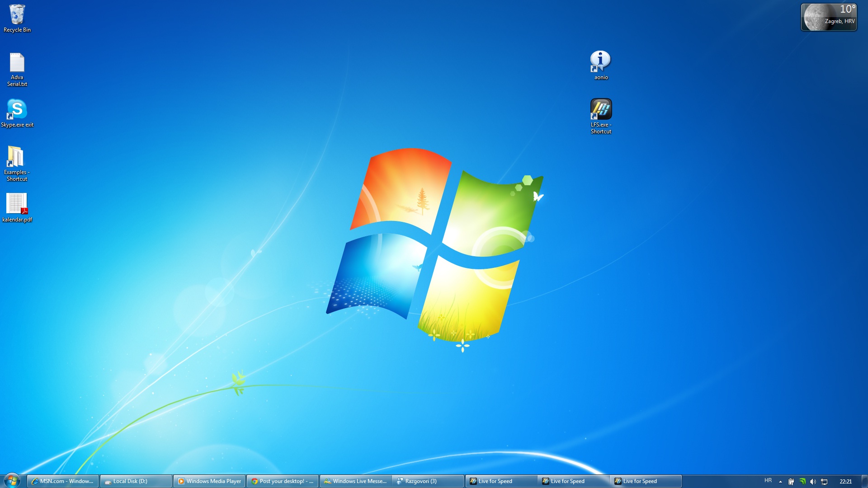Viewport: 868px width, 488px height.
Task: Click the power plug tray icon
Action: click(x=791, y=482)
